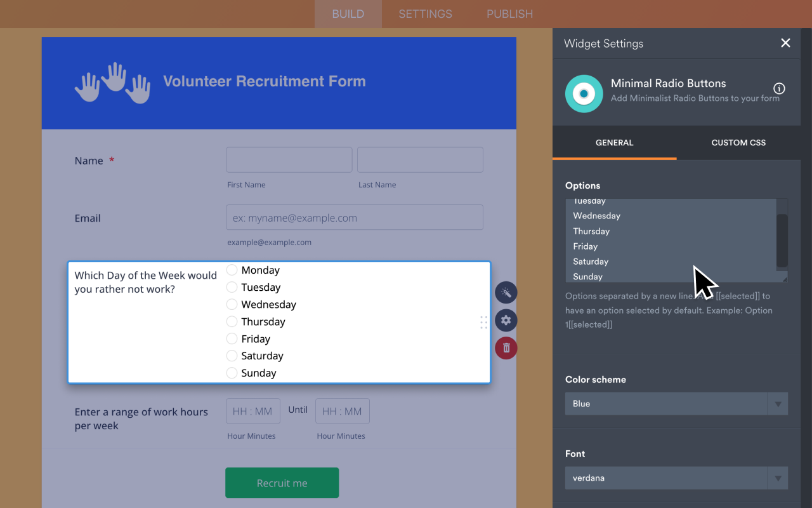The height and width of the screenshot is (508, 812).
Task: Switch to the CUSTOM CSS tab
Action: [x=738, y=142]
